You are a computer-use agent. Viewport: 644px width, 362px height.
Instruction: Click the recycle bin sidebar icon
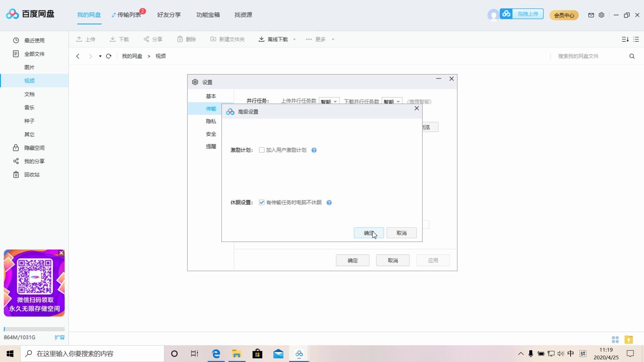[x=16, y=174]
